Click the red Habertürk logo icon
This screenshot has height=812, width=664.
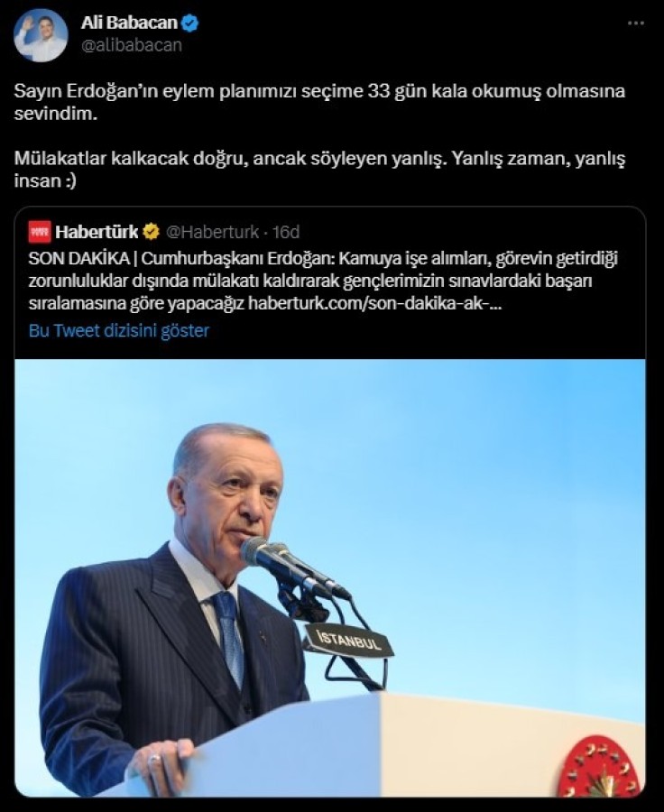click(x=40, y=232)
